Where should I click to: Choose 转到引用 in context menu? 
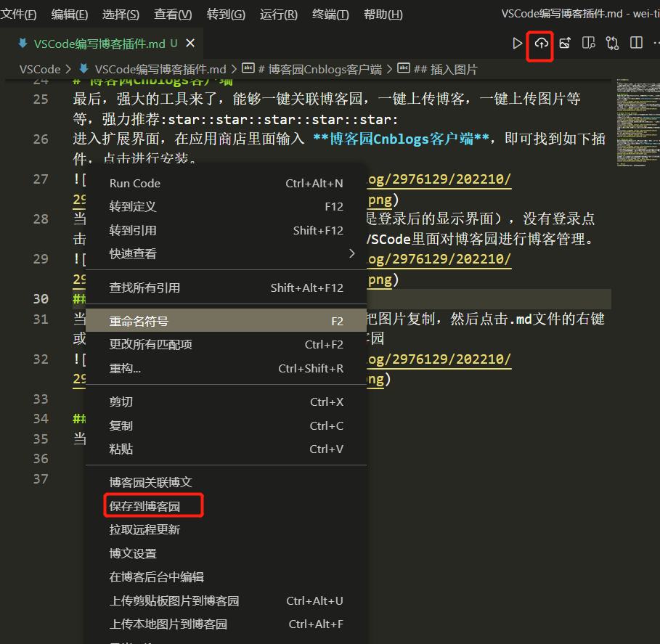pyautogui.click(x=226, y=230)
